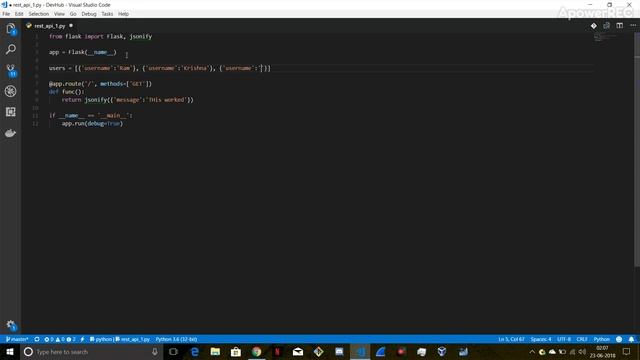Open the Extensions view in activity bar

[11, 112]
